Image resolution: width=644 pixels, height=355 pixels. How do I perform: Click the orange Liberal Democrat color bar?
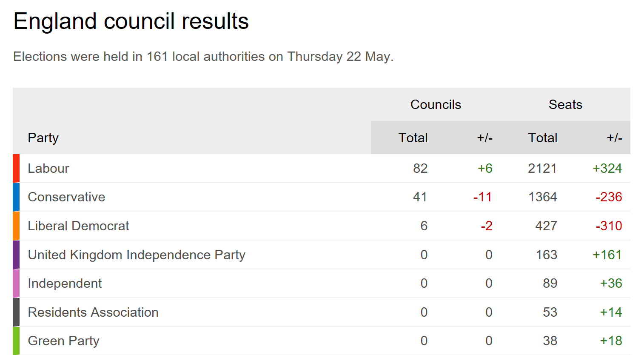(x=16, y=226)
